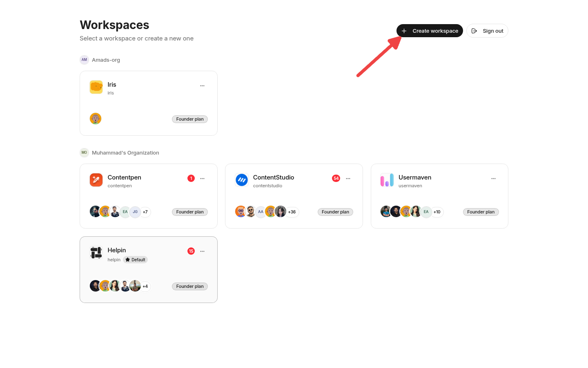Click the Amads-org organization label
This screenshot has width=588, height=368.
point(106,60)
